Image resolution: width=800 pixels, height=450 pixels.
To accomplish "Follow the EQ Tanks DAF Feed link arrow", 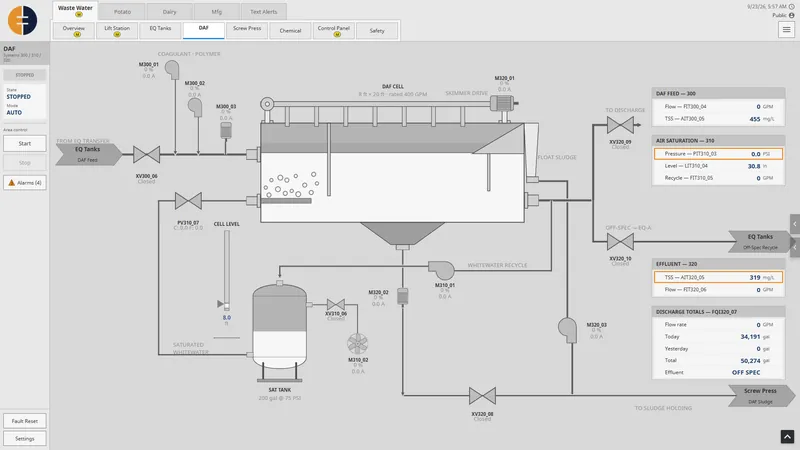I will pos(88,154).
